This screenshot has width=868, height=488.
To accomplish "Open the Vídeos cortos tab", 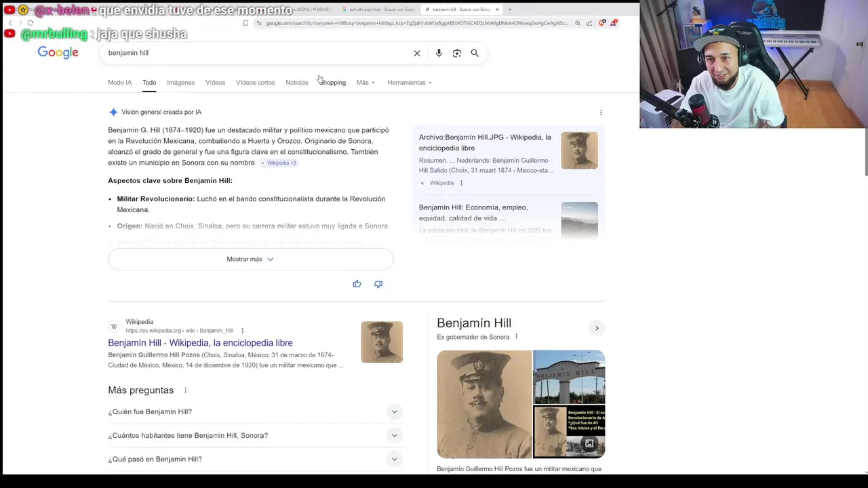I will coord(256,83).
